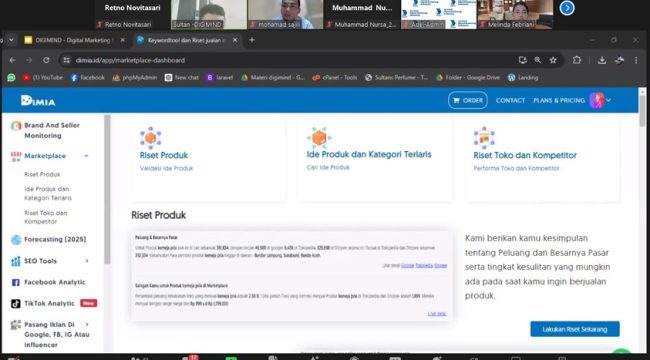Click the SEO Tools bar chart icon
The width and height of the screenshot is (650, 360).
click(x=16, y=261)
